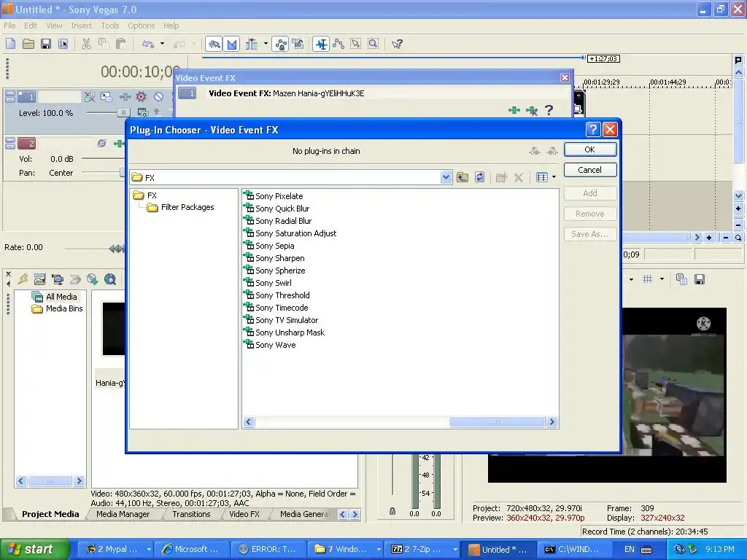Open the Auto Ripple mode dropdown arrow

pos(266,44)
